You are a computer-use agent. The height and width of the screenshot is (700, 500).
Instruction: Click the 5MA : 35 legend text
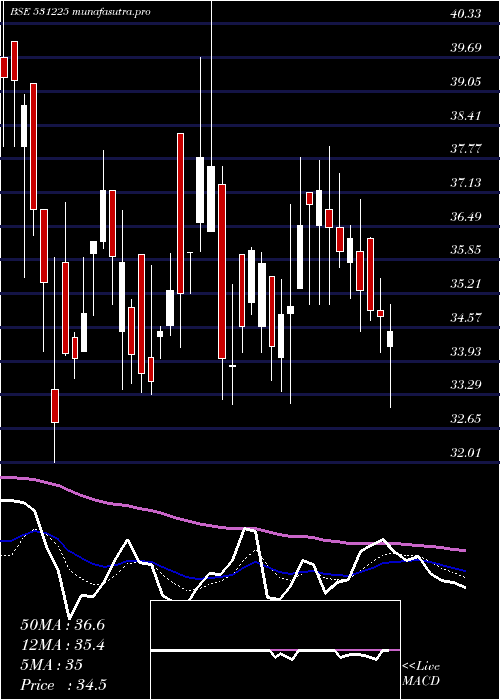[x=52, y=665]
